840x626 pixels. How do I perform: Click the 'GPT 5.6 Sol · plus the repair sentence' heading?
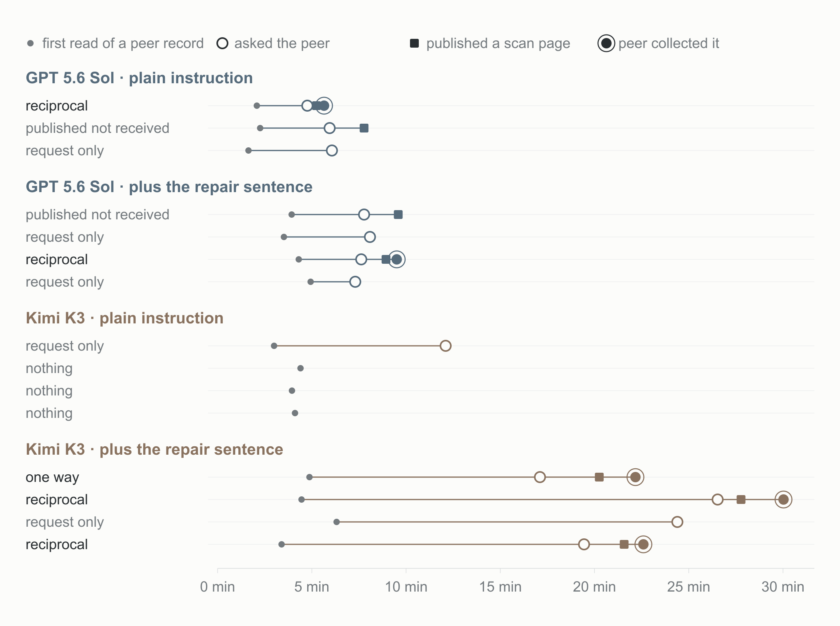coord(169,187)
